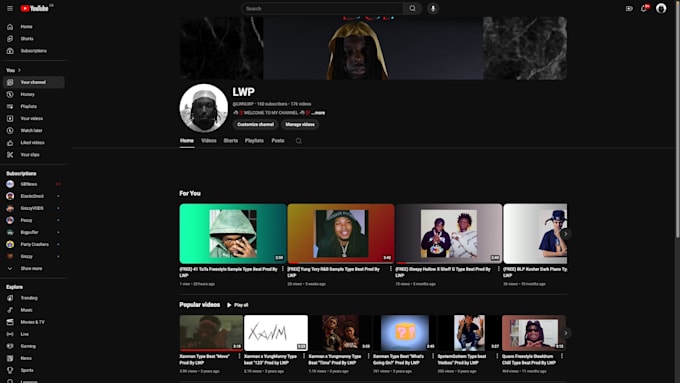680x383 pixels.
Task: Click into the Search input field
Action: coord(322,8)
